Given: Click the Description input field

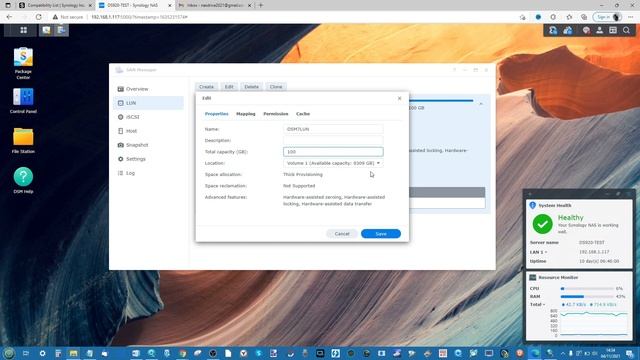Looking at the screenshot, I should pyautogui.click(x=333, y=140).
